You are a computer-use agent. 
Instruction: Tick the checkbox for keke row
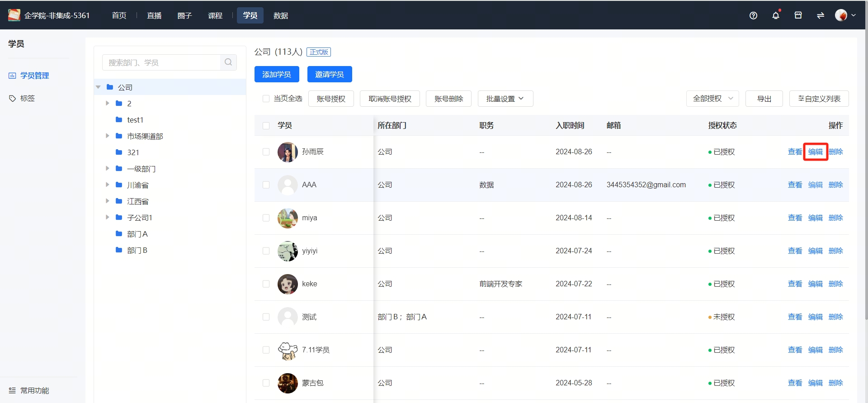(x=266, y=284)
